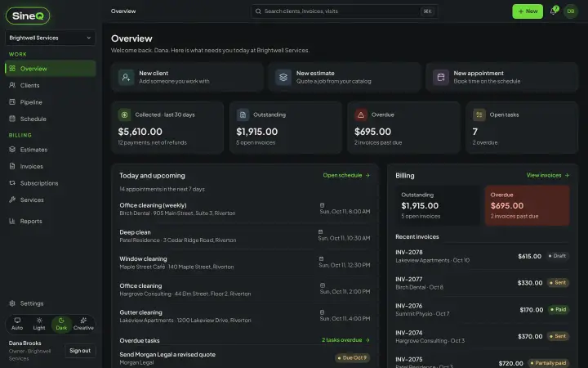Go to Estimates under Billing
Viewport: 588px width, 368px height.
51,150
